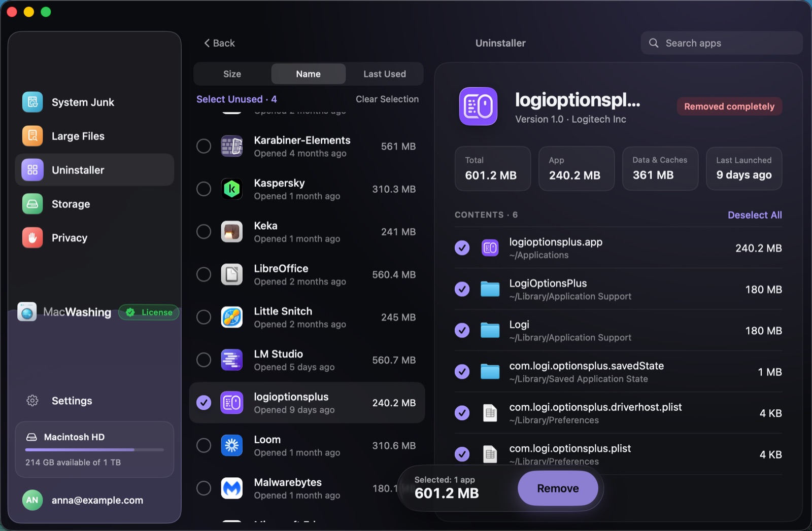Image resolution: width=812 pixels, height=531 pixels.
Task: Uncheck the logioptionsplus.app content item
Action: (x=462, y=248)
